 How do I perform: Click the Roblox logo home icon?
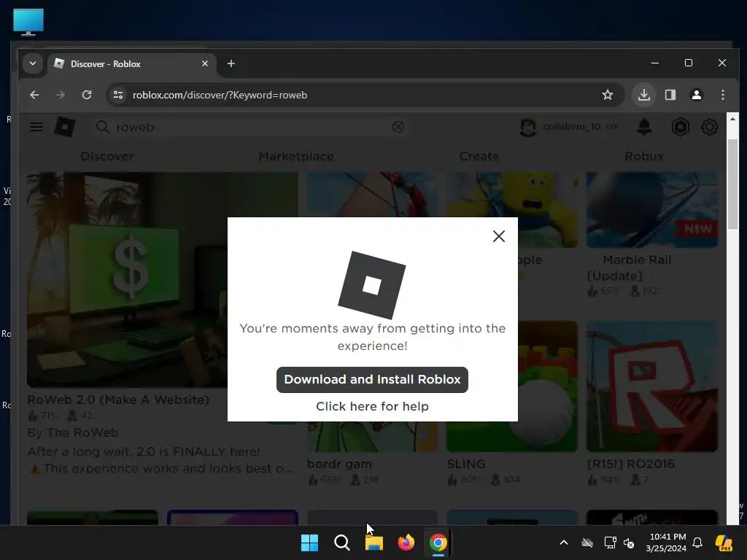65,127
